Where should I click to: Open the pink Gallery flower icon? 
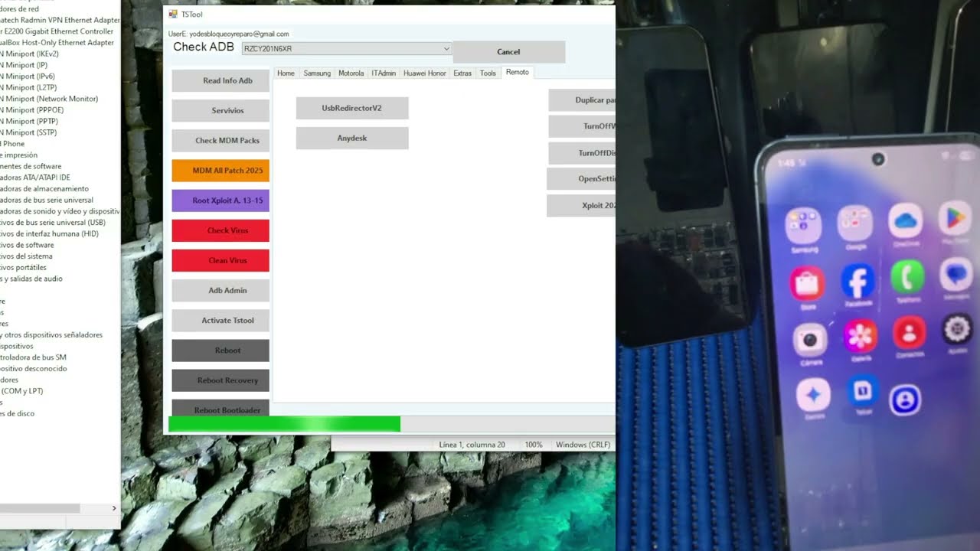tap(861, 336)
